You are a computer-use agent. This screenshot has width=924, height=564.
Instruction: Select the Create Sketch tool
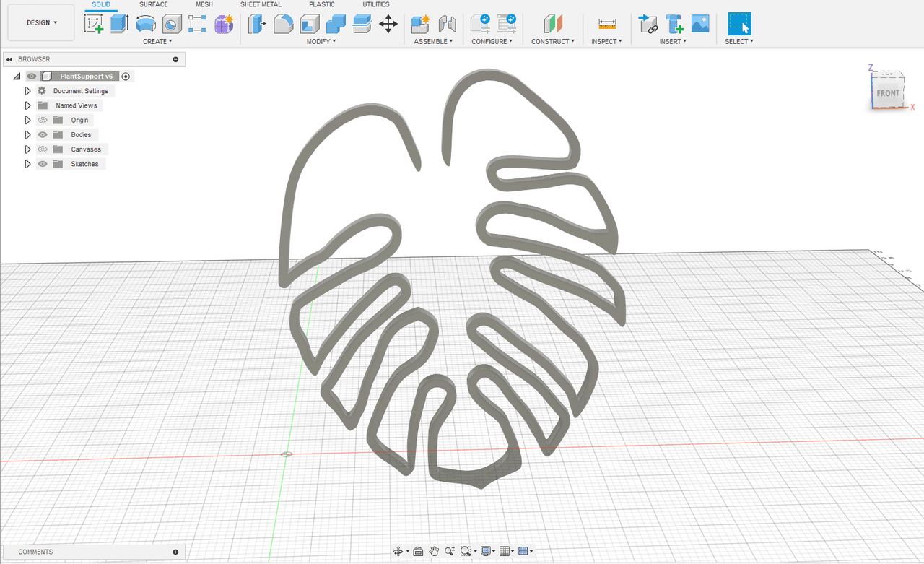click(x=94, y=24)
